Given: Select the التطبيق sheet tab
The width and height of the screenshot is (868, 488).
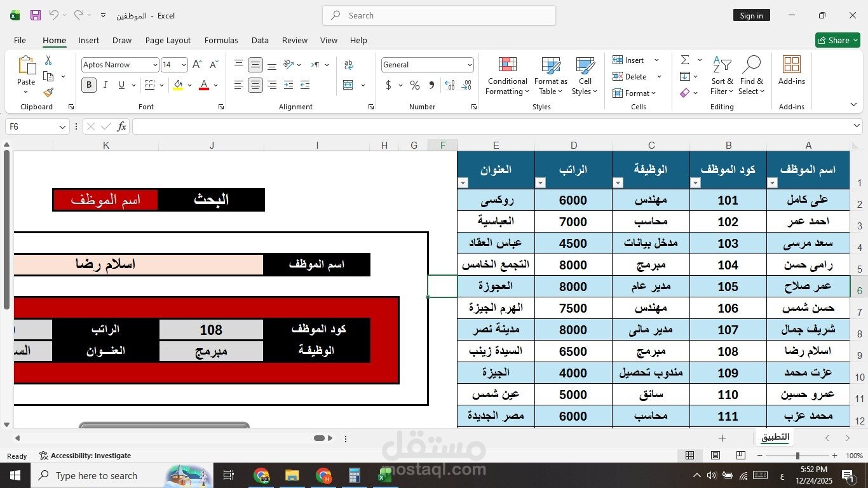Looking at the screenshot, I should [x=774, y=437].
